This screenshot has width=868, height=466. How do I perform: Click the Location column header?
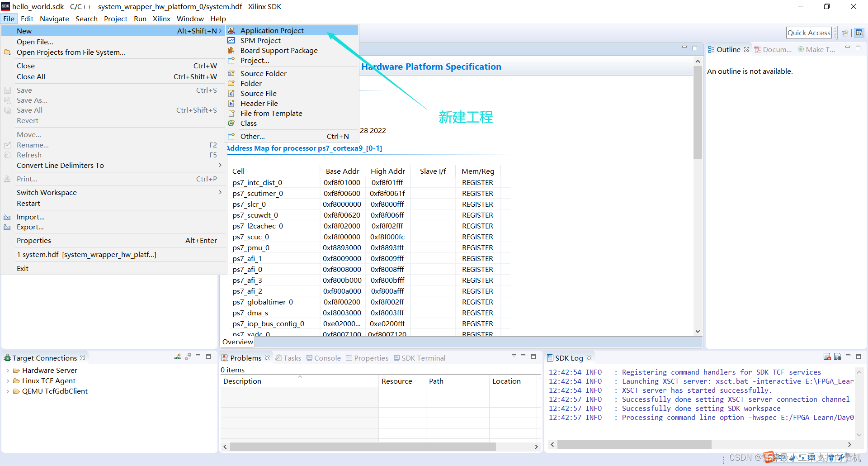pyautogui.click(x=513, y=381)
